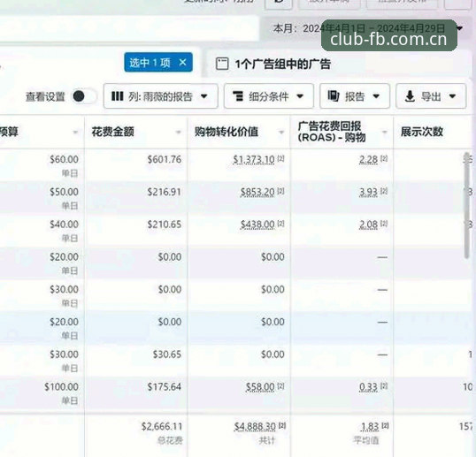Click the 2.28 ROAS value
This screenshot has height=457, width=476.
click(369, 159)
